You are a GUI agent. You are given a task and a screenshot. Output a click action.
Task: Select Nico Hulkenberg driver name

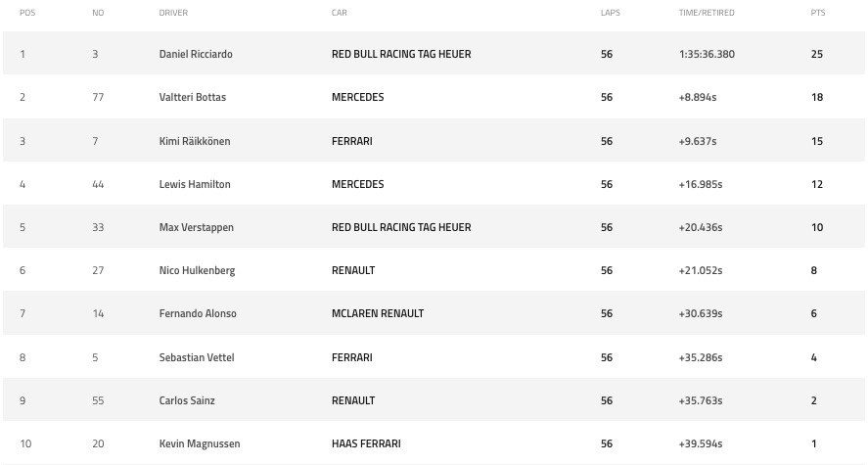click(197, 270)
